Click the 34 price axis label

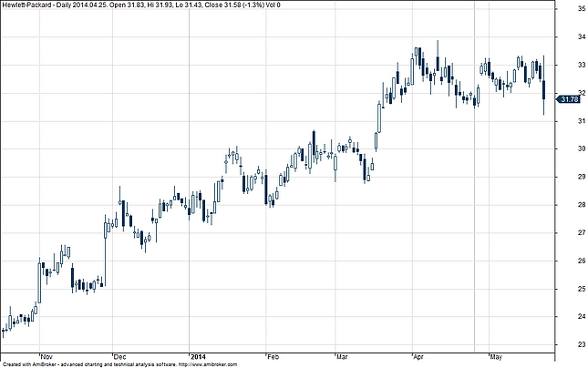coord(582,37)
